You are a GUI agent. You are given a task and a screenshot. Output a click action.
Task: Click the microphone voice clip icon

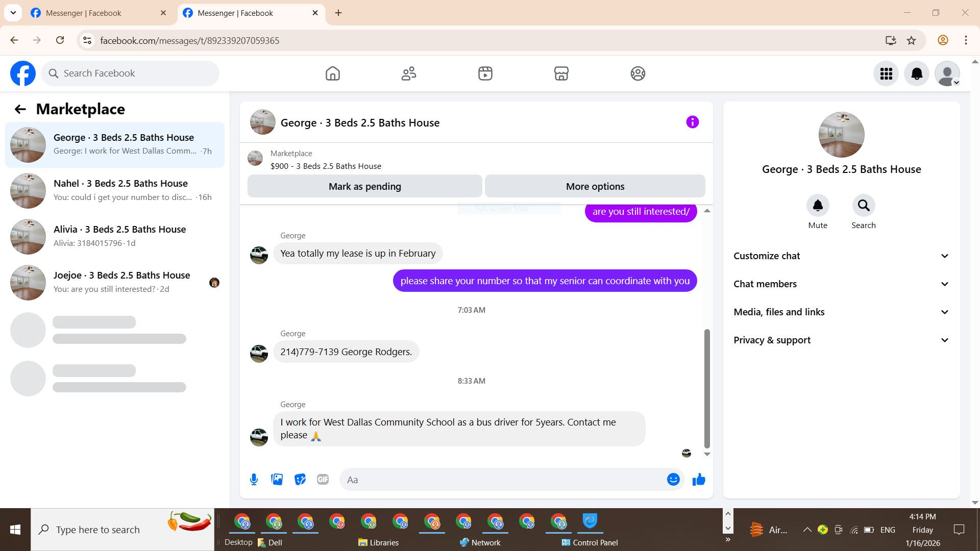tap(254, 480)
